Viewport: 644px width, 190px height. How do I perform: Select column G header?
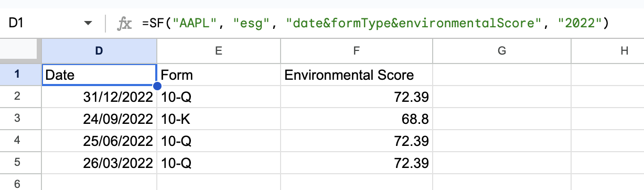click(x=502, y=51)
